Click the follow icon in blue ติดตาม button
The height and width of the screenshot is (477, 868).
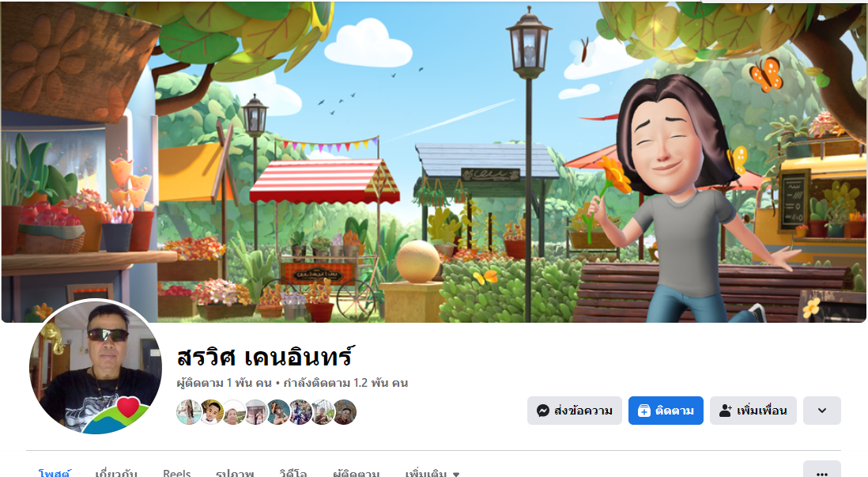coord(643,411)
